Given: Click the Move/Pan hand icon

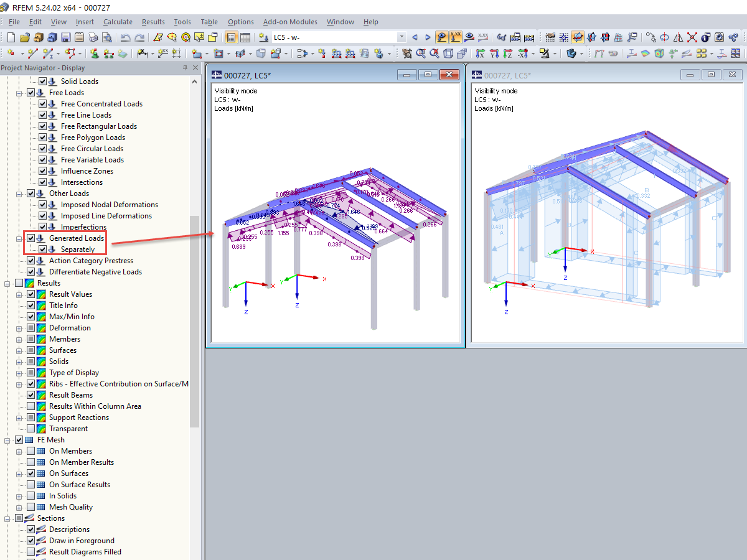Looking at the screenshot, I should coord(407,54).
